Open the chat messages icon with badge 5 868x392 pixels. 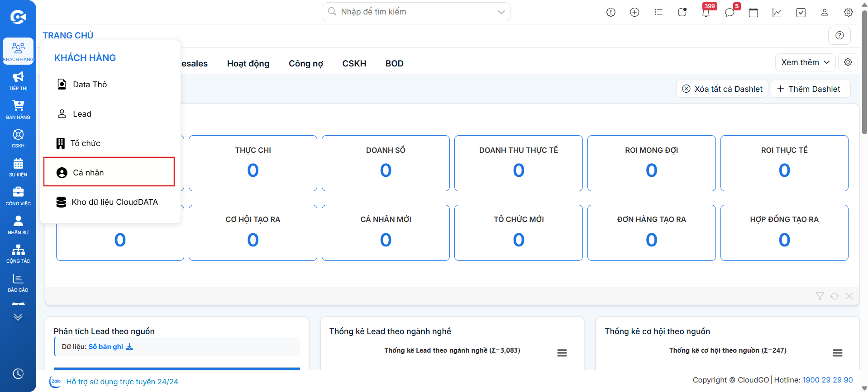[730, 12]
